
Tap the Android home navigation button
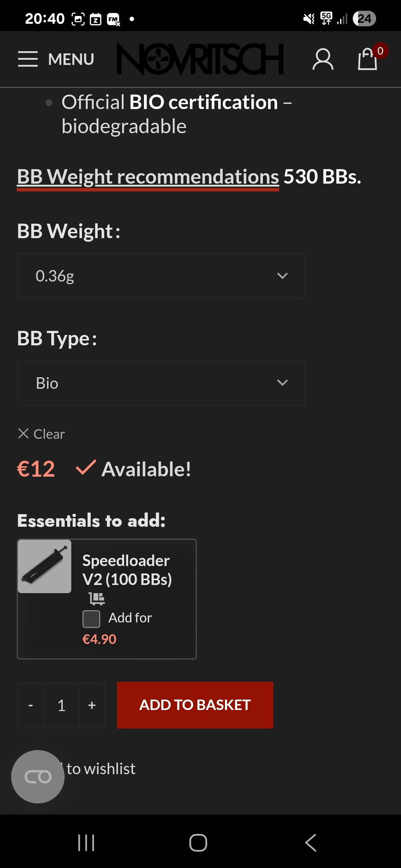[198, 843]
